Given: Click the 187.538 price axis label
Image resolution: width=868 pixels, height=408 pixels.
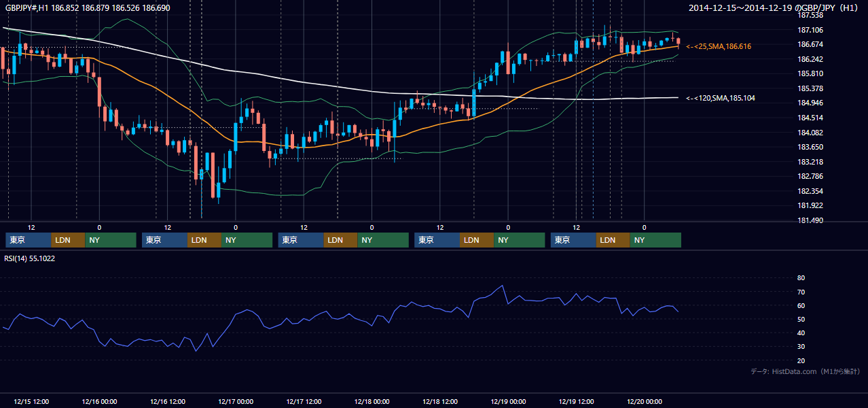Looking at the screenshot, I should 810,15.
